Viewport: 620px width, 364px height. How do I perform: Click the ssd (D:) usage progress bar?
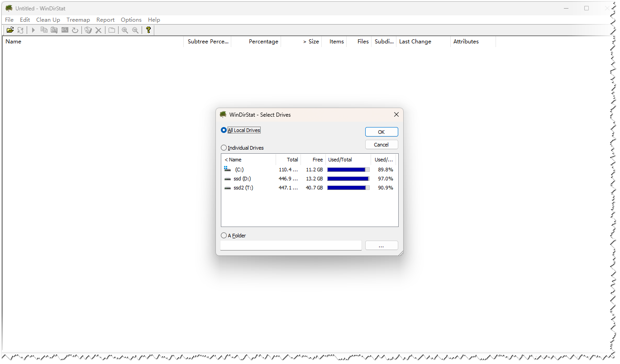click(x=348, y=179)
